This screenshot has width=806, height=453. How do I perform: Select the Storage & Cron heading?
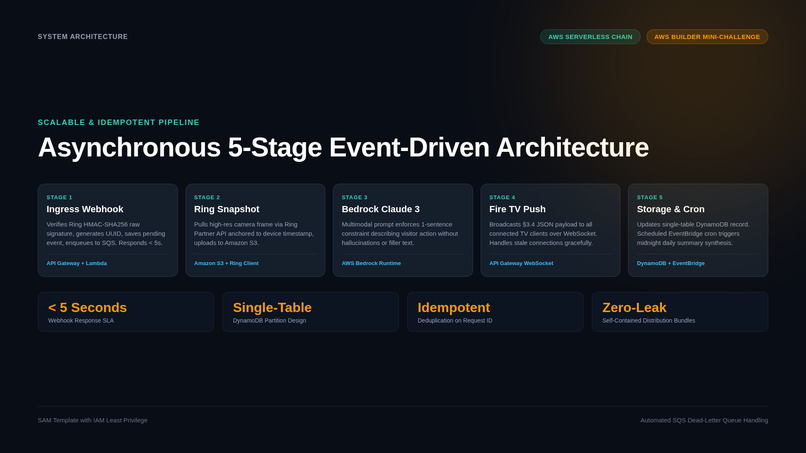tap(671, 209)
